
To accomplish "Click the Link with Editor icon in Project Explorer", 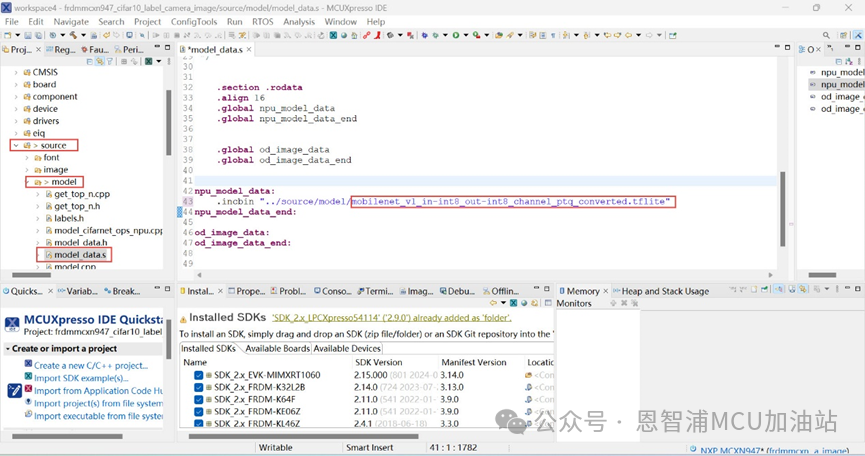I will 100,61.
